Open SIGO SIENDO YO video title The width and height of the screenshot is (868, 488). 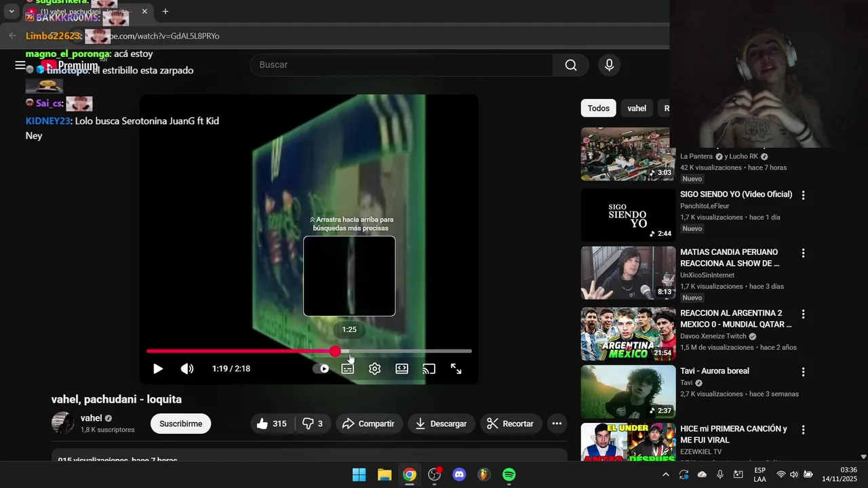click(x=736, y=195)
